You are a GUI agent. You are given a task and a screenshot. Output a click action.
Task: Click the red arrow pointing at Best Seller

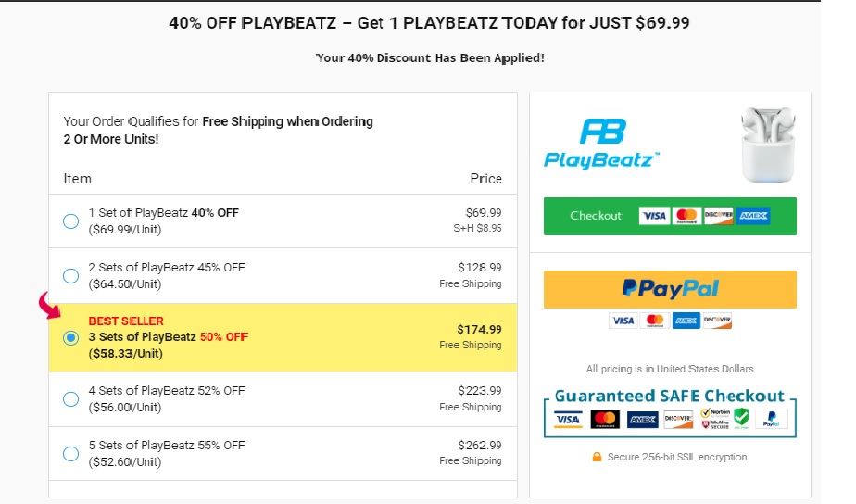point(49,305)
